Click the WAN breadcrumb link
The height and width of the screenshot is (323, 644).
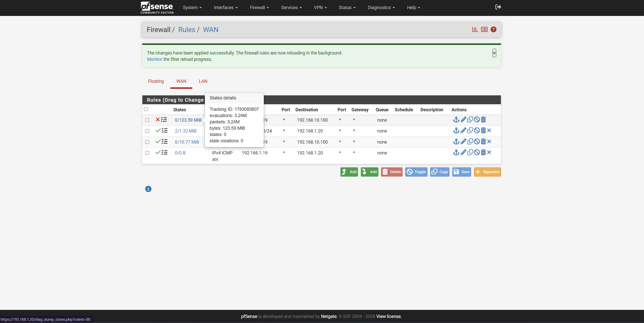tap(211, 30)
